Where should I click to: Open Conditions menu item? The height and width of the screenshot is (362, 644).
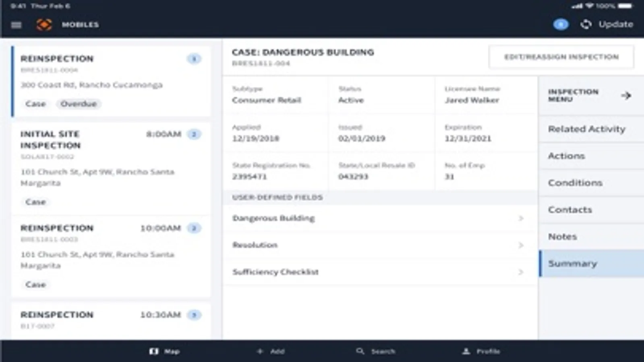[591, 183]
